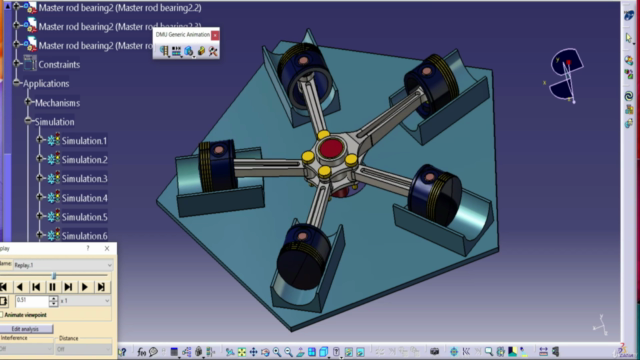
Task: Toggle the replay loop mode button
Action: (3, 301)
